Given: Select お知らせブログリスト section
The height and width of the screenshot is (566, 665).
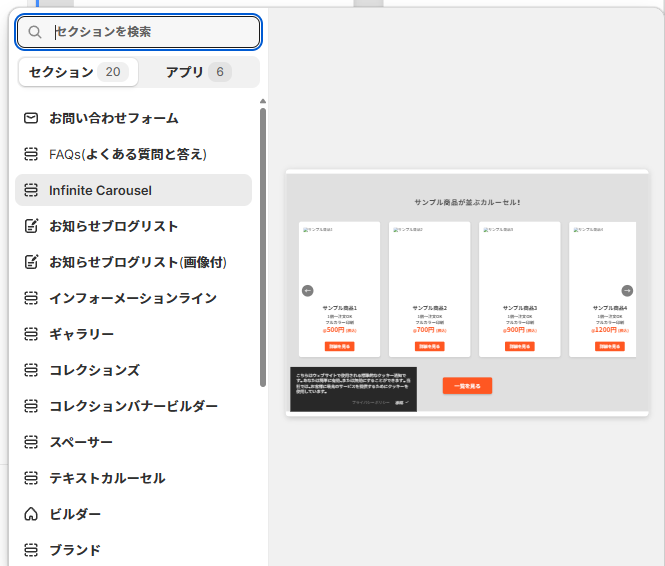Looking at the screenshot, I should tap(134, 226).
